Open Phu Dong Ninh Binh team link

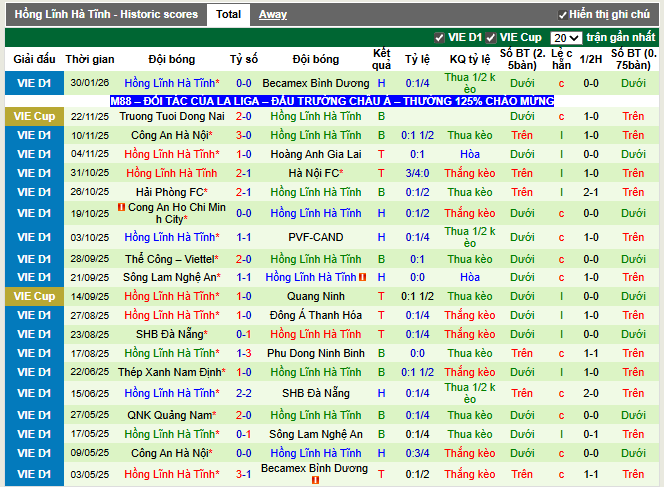point(315,353)
